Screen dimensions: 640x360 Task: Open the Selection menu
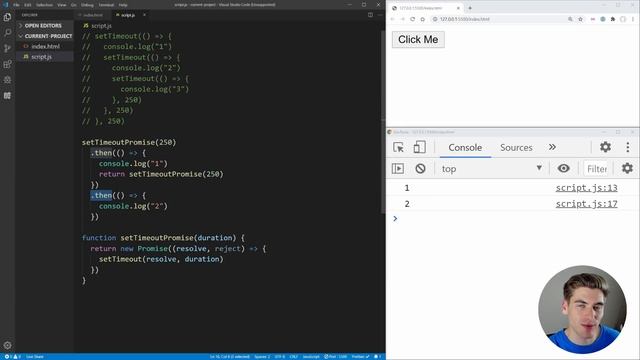pos(44,5)
